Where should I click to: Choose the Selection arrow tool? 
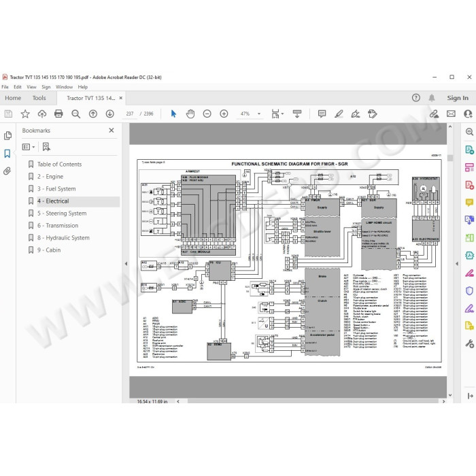pos(173,114)
